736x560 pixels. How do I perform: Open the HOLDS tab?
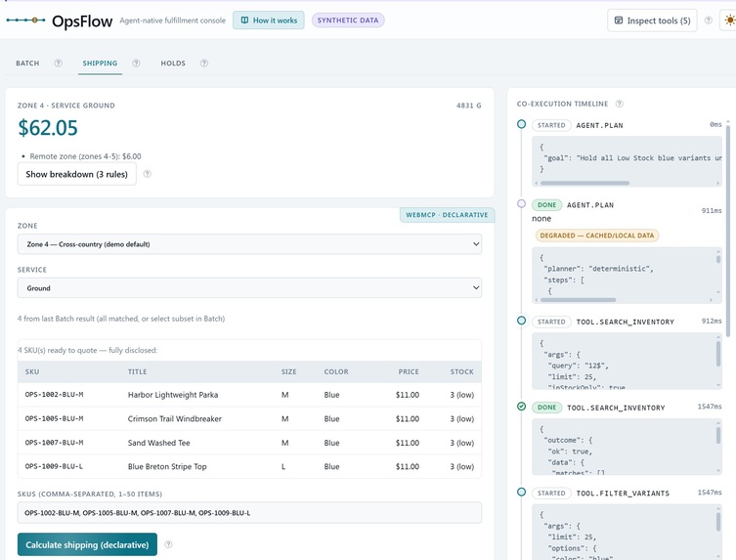(x=173, y=63)
